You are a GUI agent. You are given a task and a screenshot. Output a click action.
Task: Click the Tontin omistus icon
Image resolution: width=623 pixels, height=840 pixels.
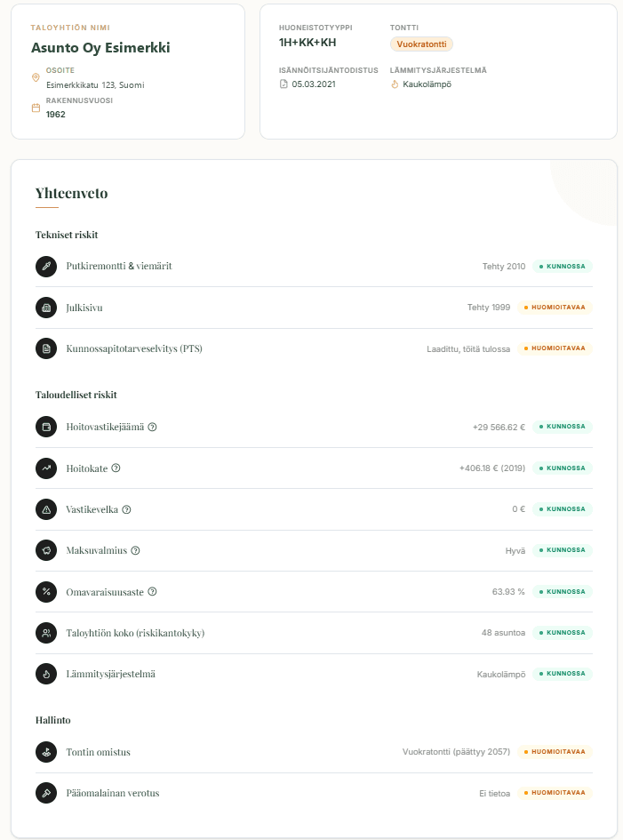coord(45,752)
